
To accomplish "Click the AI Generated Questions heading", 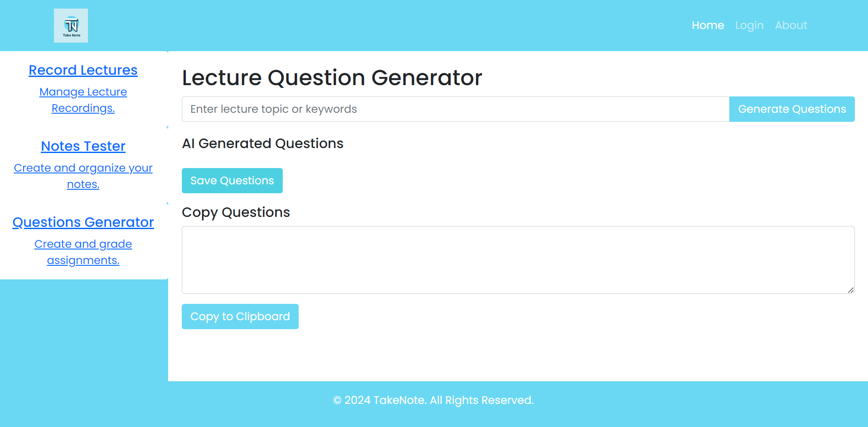I will tap(262, 144).
